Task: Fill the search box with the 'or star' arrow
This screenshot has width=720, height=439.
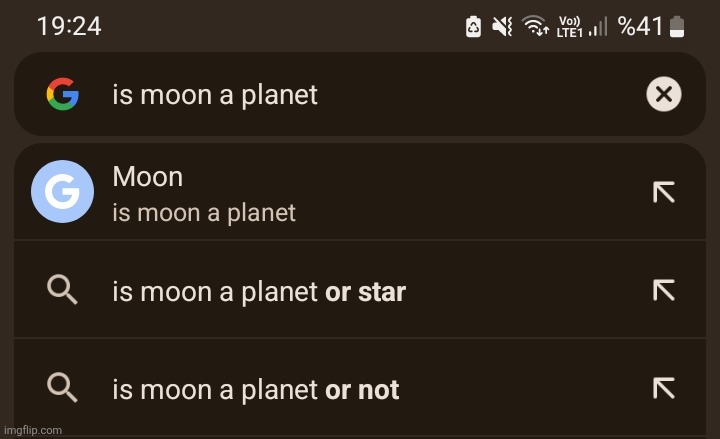Action: 663,291
